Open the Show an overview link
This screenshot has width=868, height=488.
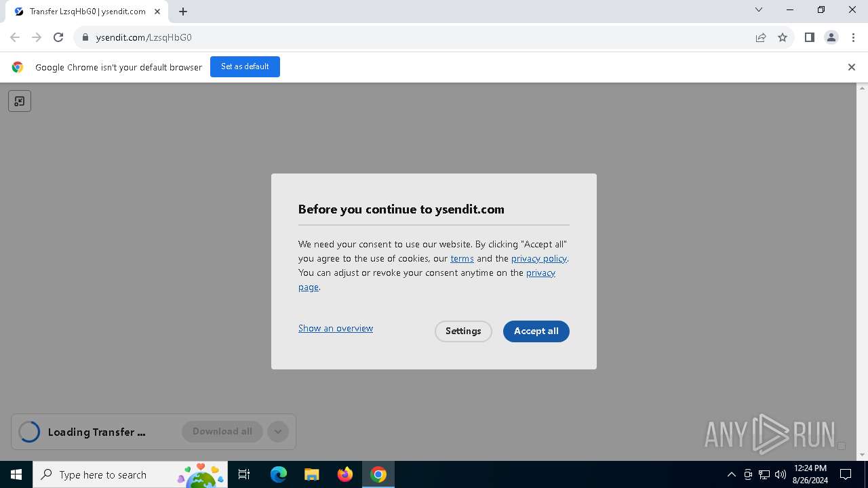coord(336,328)
